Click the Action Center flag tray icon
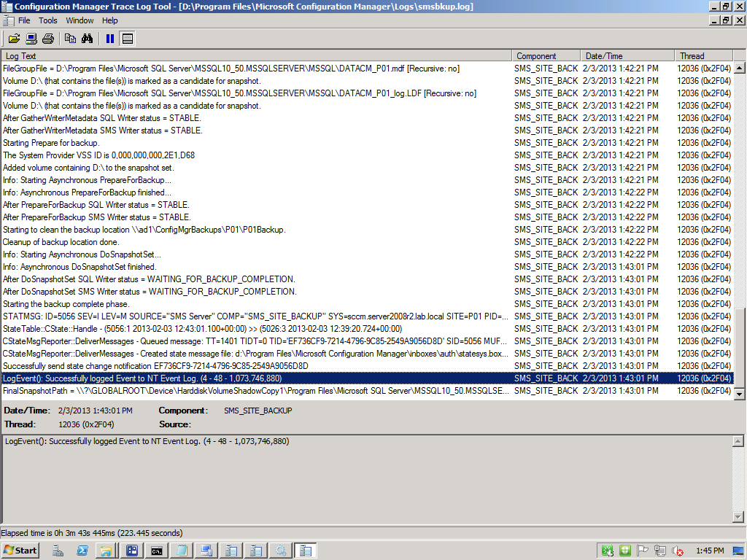 coord(642,551)
